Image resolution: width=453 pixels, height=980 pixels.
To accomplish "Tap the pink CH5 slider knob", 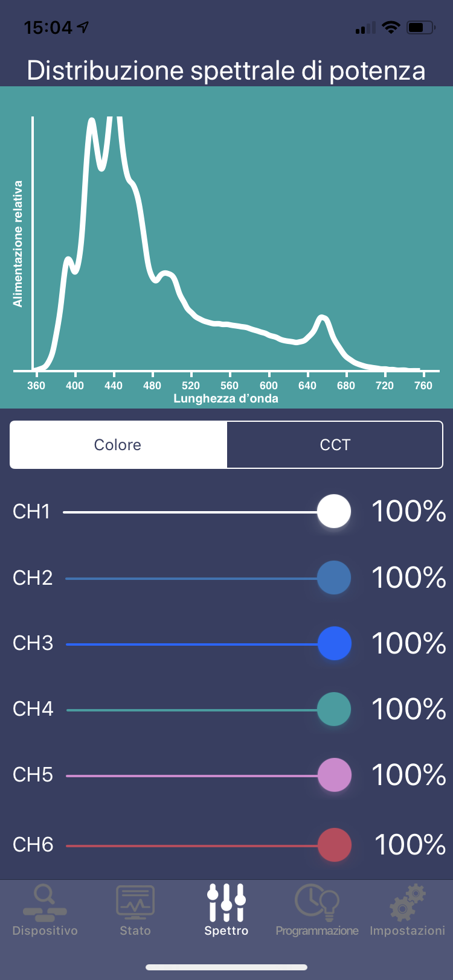I will [334, 775].
